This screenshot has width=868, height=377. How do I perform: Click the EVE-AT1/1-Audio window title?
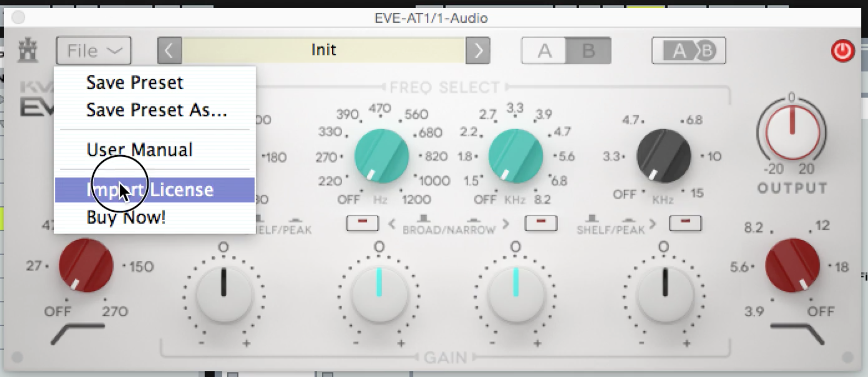point(431,18)
